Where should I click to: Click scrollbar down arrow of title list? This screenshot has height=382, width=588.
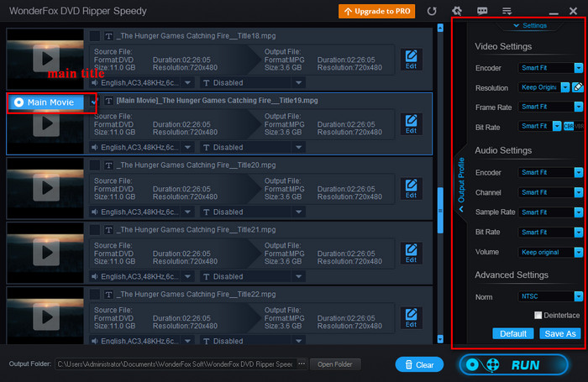440,339
